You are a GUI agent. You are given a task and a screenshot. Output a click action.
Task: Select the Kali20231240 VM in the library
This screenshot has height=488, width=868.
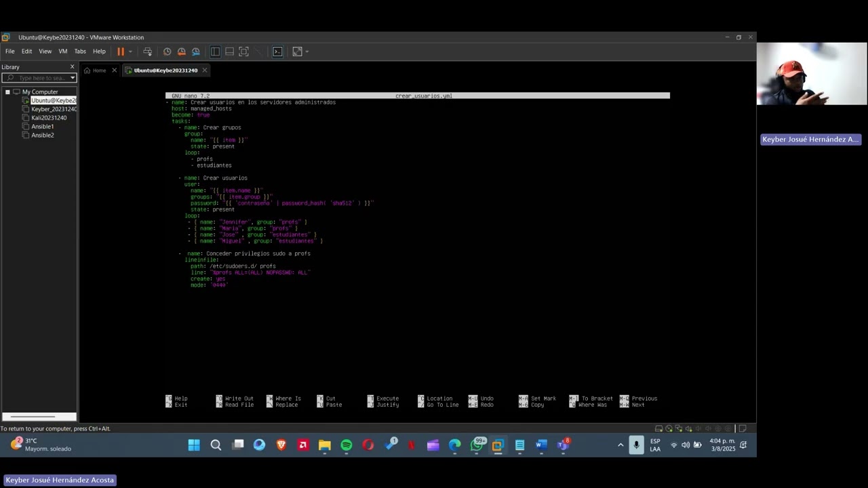49,118
